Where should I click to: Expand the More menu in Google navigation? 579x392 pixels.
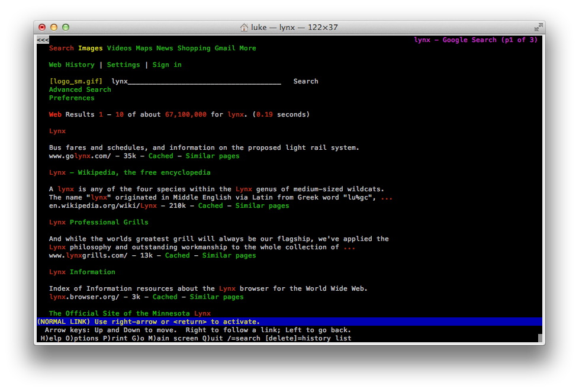tap(247, 49)
